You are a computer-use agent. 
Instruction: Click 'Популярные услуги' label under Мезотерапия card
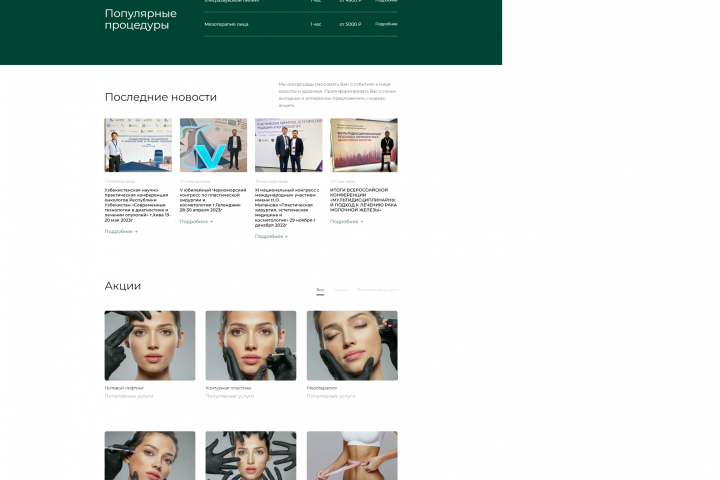pos(331,396)
